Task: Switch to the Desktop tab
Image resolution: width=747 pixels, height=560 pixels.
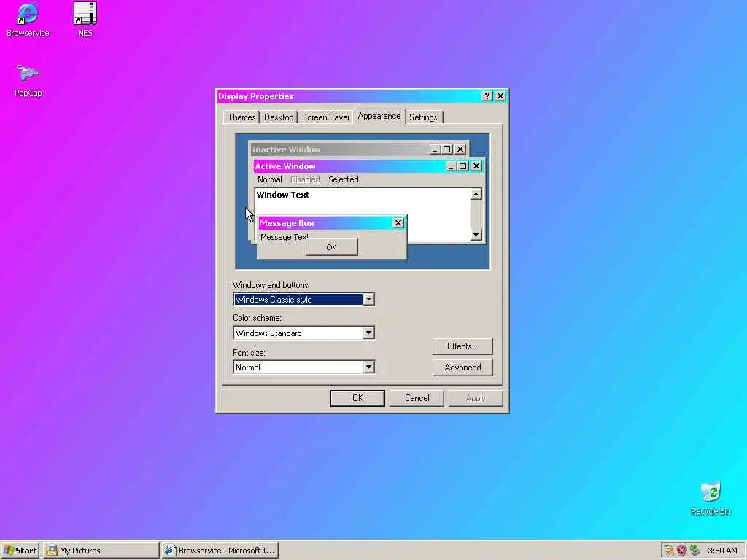Action: 279,117
